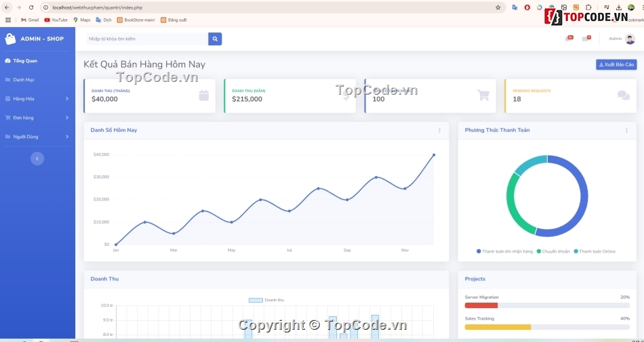This screenshot has width=644, height=342.
Task: Click Google Translate extension icon
Action: click(x=515, y=7)
